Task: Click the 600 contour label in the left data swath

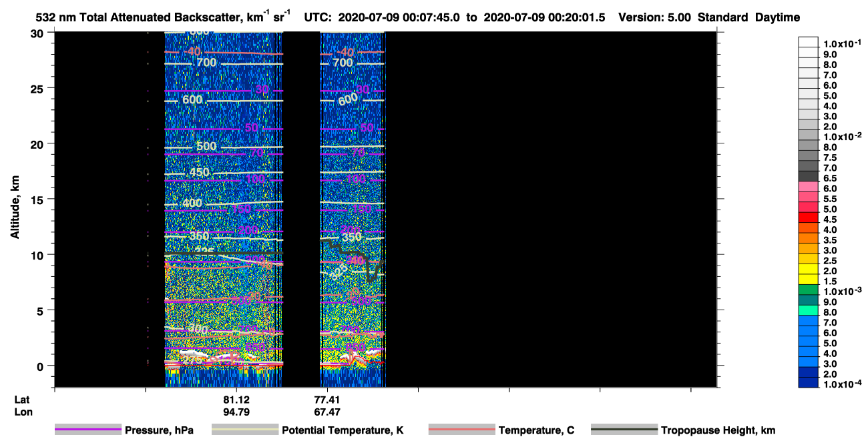Action: [192, 100]
